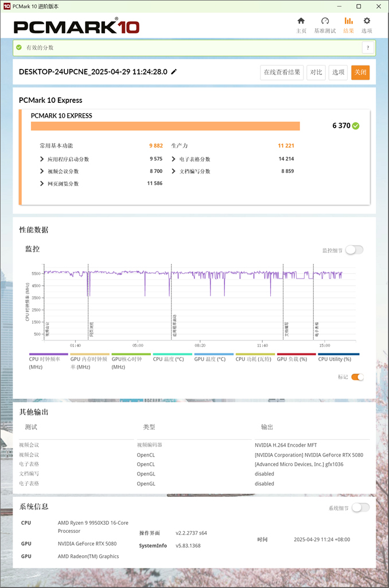Open the Home (主页) tab icon
Viewport: 389px width, 588px height.
301,21
